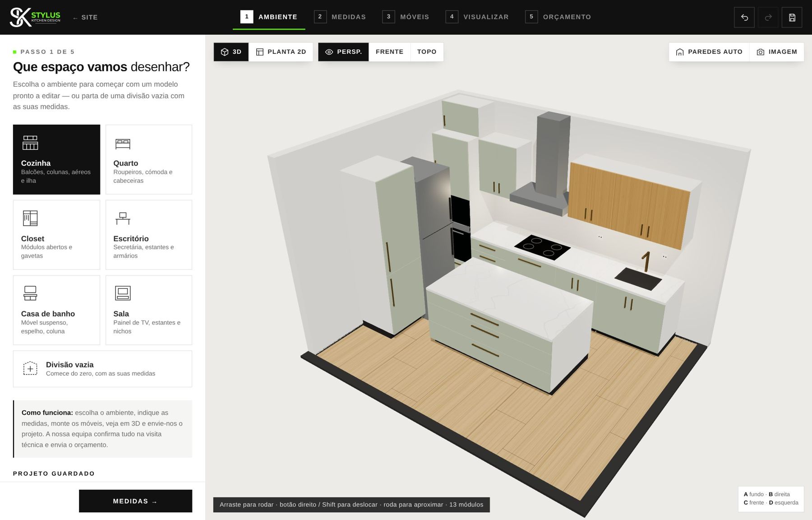The width and height of the screenshot is (812, 520).
Task: Go to step 3 Móveis tab
Action: (406, 17)
